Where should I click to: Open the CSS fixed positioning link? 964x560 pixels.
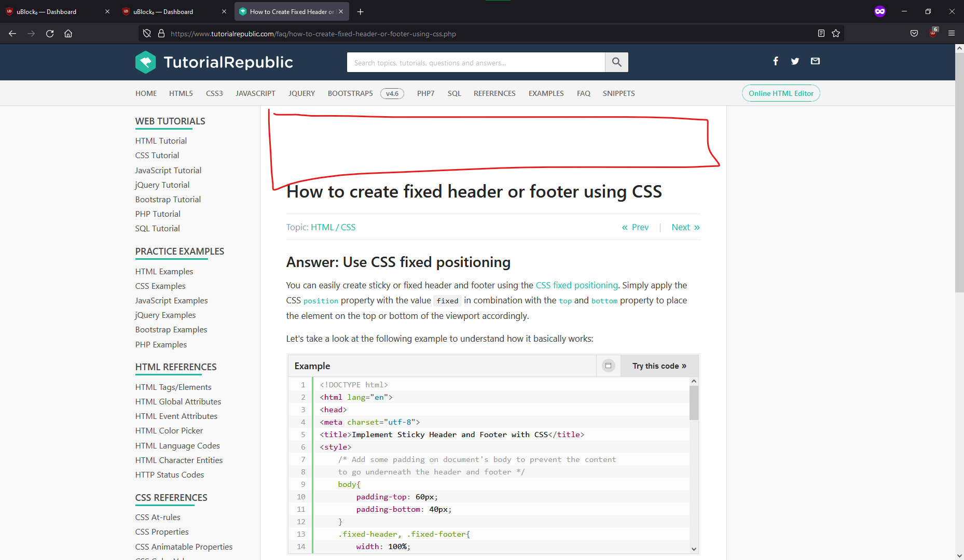577,285
